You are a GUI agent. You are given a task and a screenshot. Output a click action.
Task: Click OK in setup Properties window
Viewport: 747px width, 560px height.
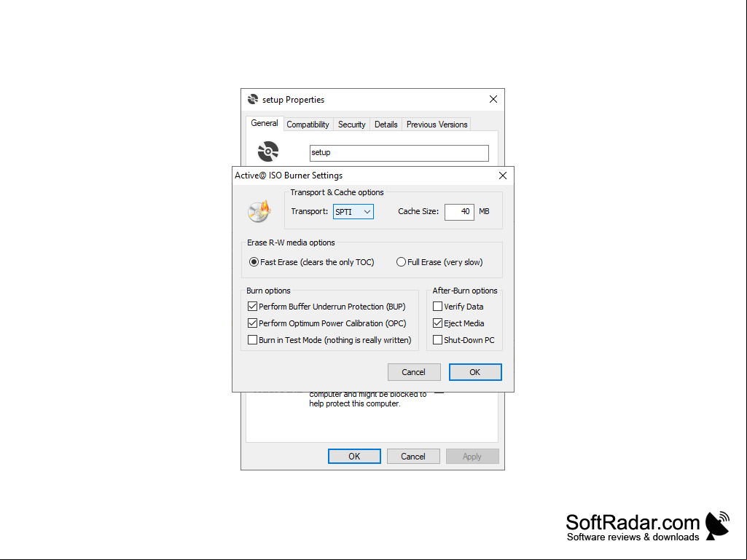tap(354, 456)
